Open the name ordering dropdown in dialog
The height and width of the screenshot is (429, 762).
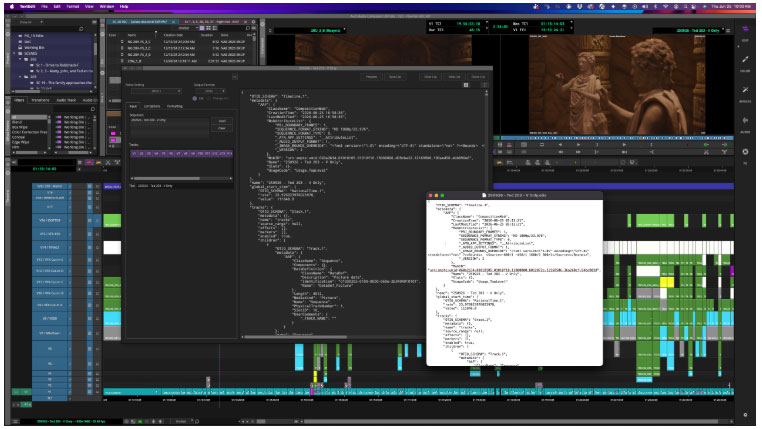156,91
